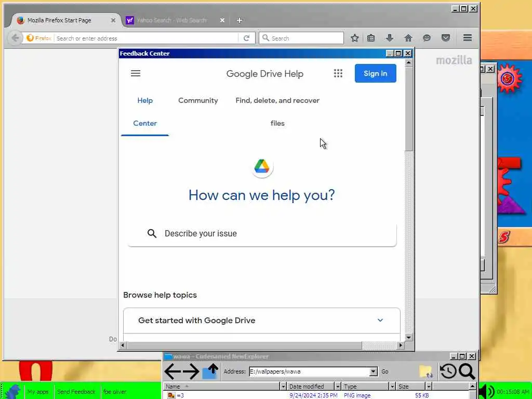Open the Name column filter dropdown
The width and height of the screenshot is (532, 399).
click(x=283, y=386)
